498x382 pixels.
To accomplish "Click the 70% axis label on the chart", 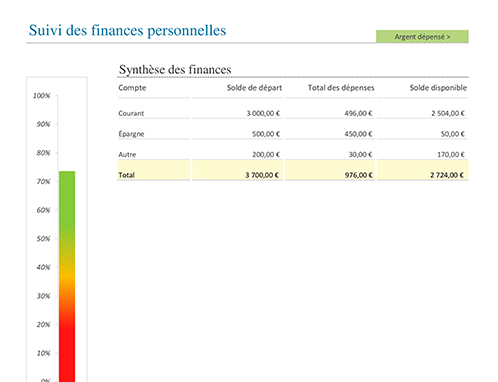I will (x=43, y=181).
